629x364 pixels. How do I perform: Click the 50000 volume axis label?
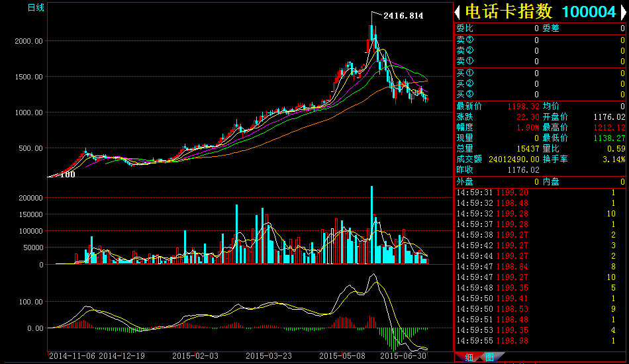[33, 248]
